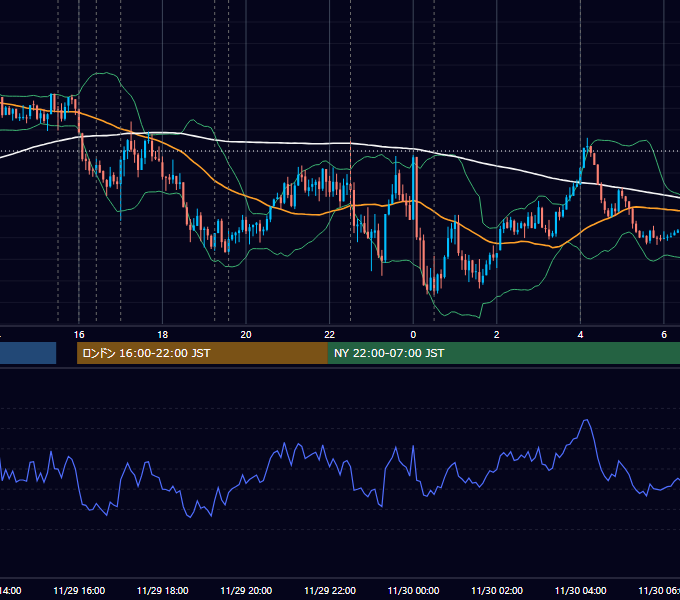Click hour label 16 on the time axis
Image resolution: width=680 pixels, height=600 pixels.
pyautogui.click(x=79, y=335)
